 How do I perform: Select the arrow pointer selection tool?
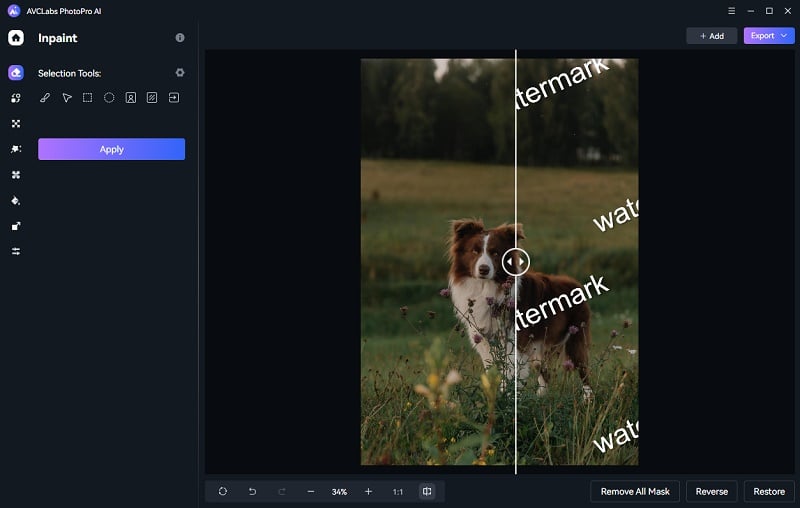(66, 97)
